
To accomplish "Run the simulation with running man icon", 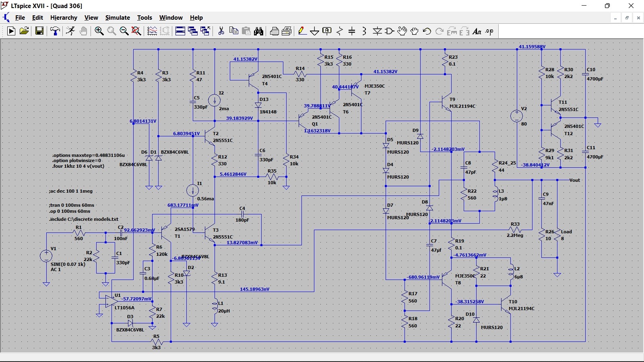I will tap(70, 31).
